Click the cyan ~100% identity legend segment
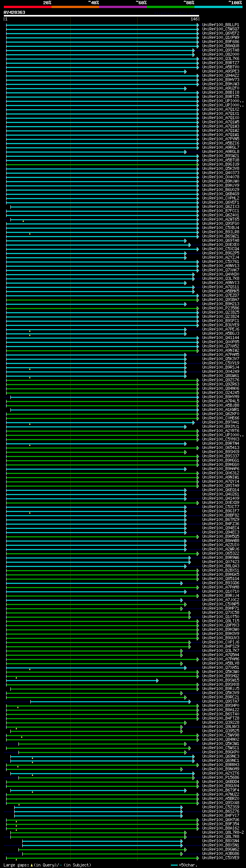This screenshot has height=868, width=246. (x=218, y=7)
